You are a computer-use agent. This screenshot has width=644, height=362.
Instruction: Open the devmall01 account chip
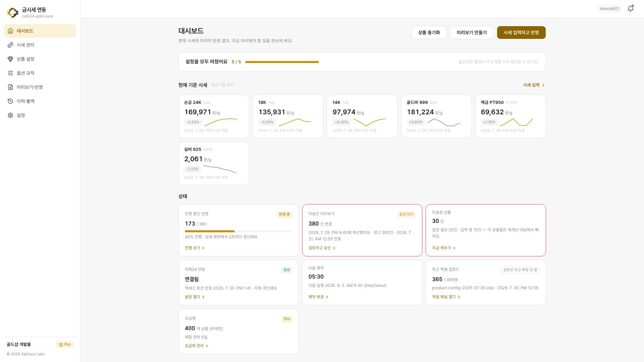[x=609, y=9]
